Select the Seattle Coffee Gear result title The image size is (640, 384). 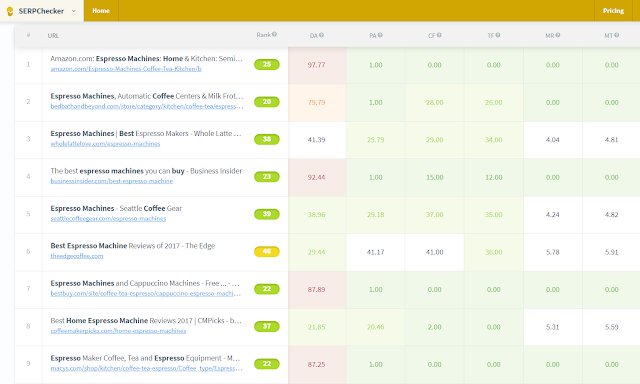click(x=116, y=209)
